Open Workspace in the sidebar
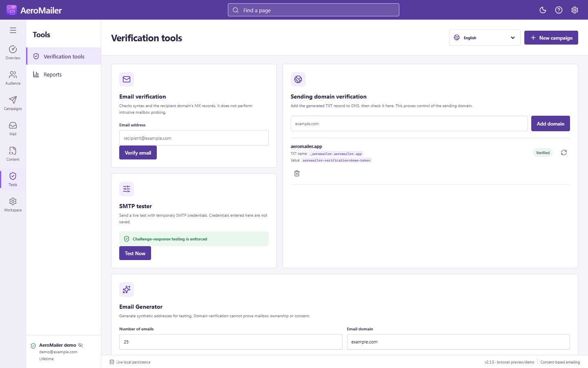Image resolution: width=588 pixels, height=368 pixels. [x=13, y=205]
